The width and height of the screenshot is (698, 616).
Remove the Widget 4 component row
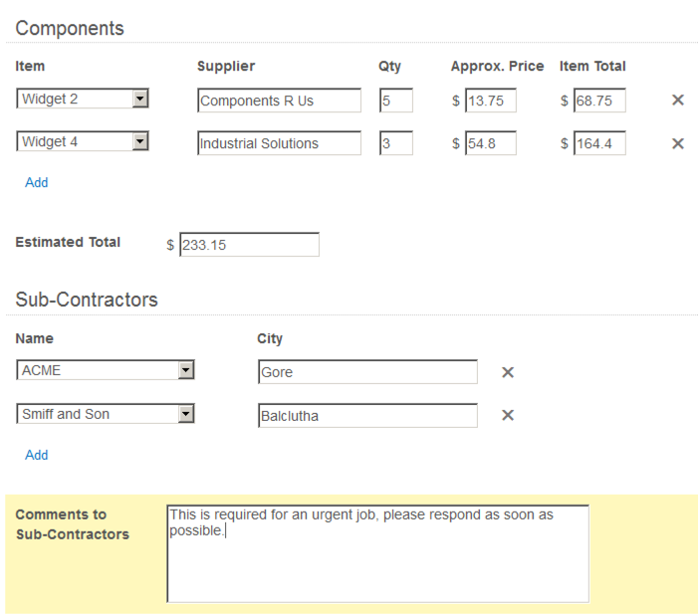point(678,143)
